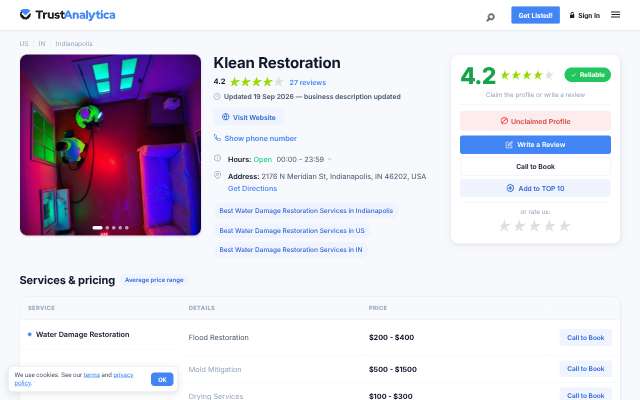This screenshot has height=400, width=640.
Task: Click the $500 - $1500 price
Action: click(393, 369)
